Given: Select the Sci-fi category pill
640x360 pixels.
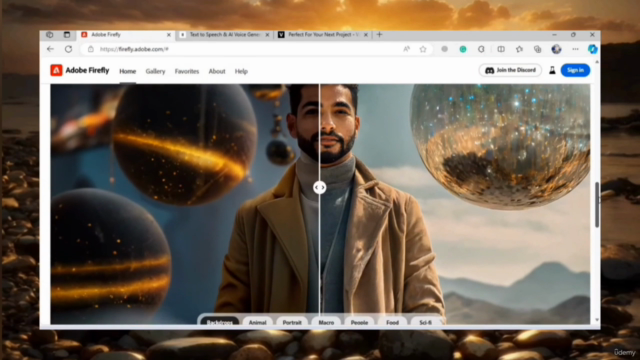Looking at the screenshot, I should pyautogui.click(x=425, y=322).
